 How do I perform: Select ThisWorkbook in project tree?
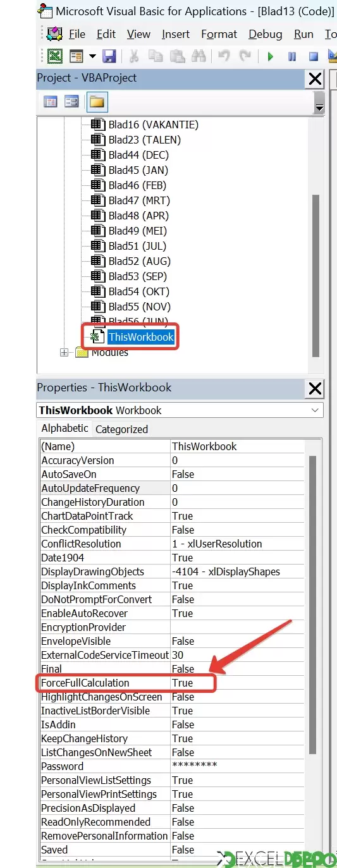coord(140,337)
